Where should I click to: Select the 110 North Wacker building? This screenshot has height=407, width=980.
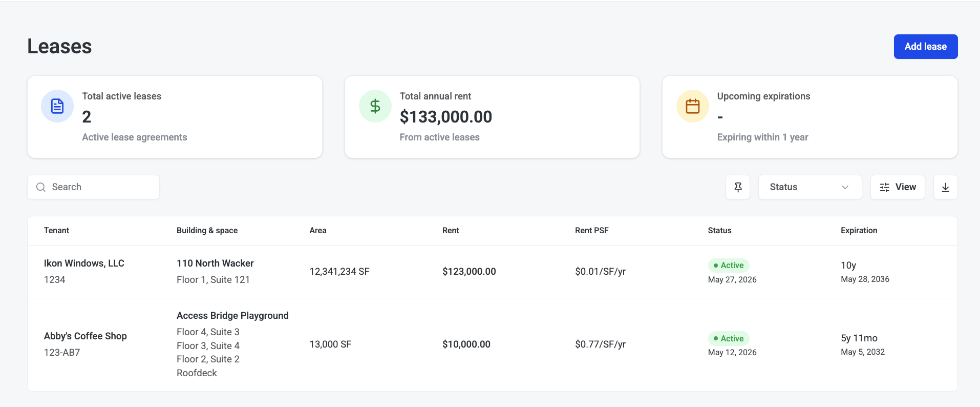[x=215, y=263]
